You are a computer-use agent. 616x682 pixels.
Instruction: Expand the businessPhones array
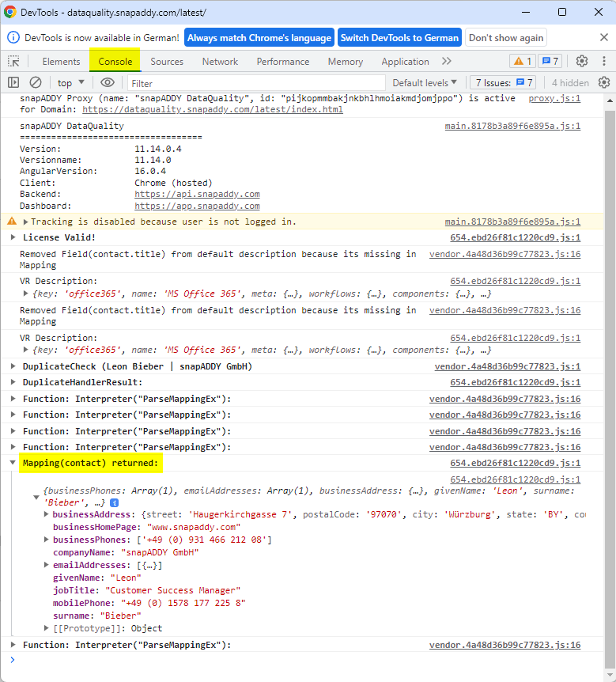(46, 540)
